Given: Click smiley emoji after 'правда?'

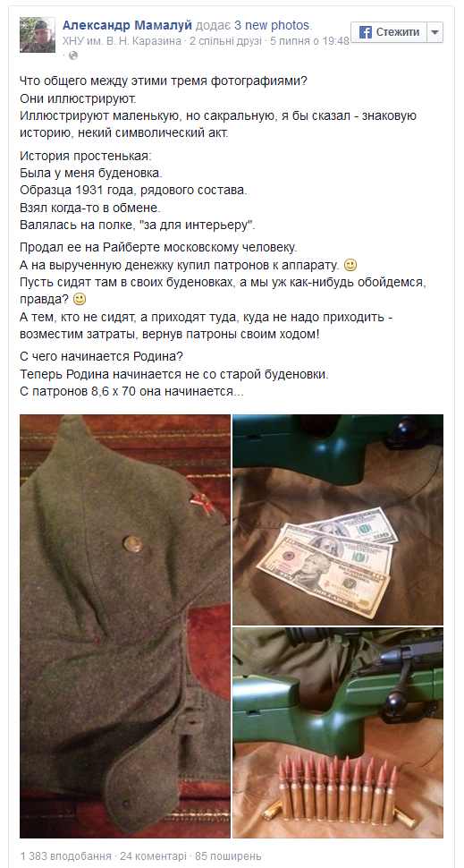Looking at the screenshot, I should (x=80, y=300).
